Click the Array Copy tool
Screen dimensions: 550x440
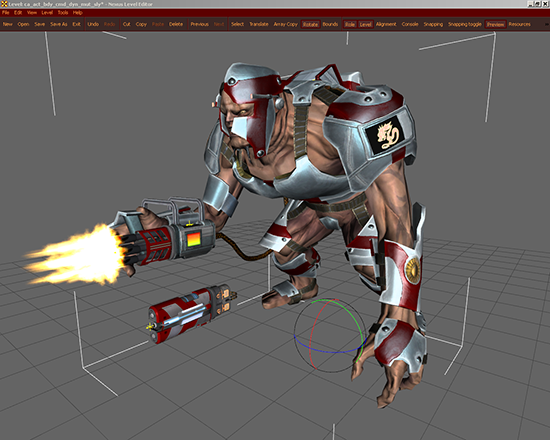(286, 24)
